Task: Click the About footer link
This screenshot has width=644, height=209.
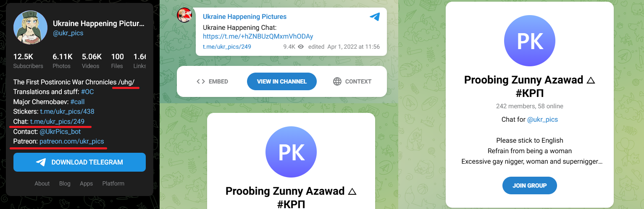Action: click(42, 183)
